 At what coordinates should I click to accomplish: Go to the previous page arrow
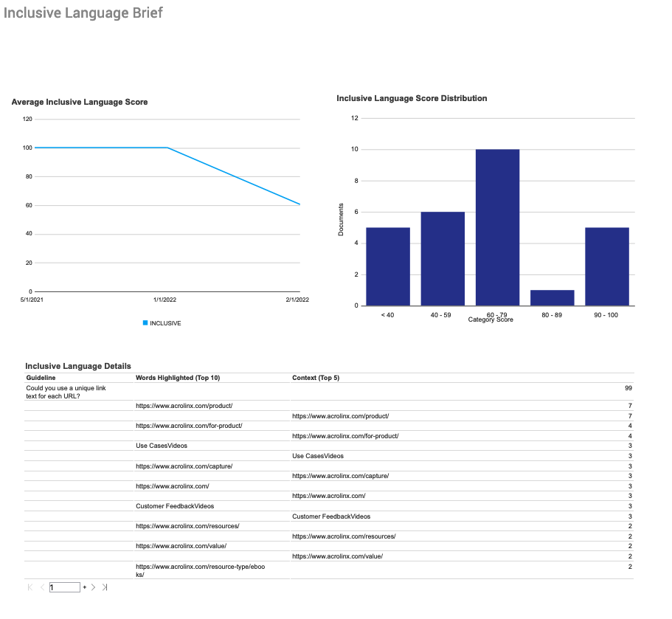coord(41,587)
